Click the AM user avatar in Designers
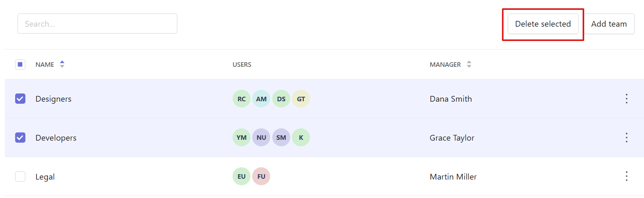Screen dimensions: 644x198 [x=261, y=99]
